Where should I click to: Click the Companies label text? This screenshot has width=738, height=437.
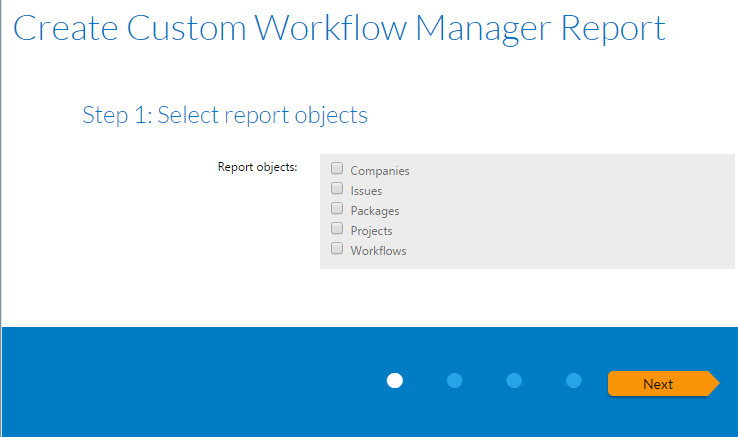coord(380,171)
